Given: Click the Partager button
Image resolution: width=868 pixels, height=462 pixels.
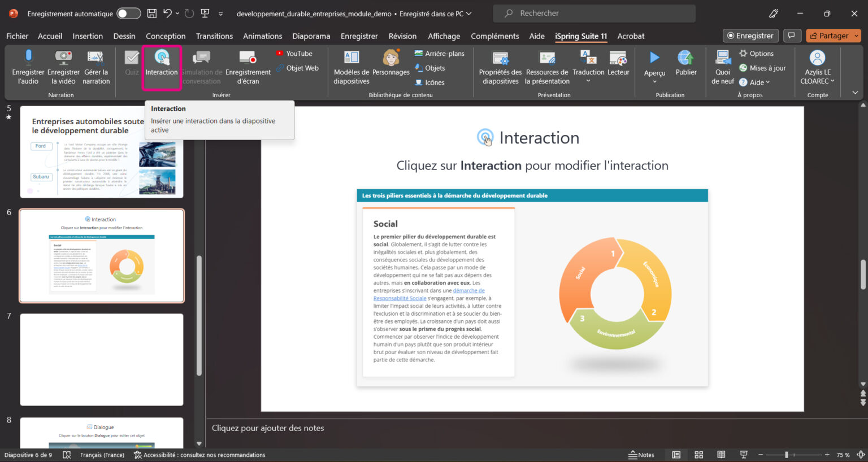Looking at the screenshot, I should coord(833,35).
